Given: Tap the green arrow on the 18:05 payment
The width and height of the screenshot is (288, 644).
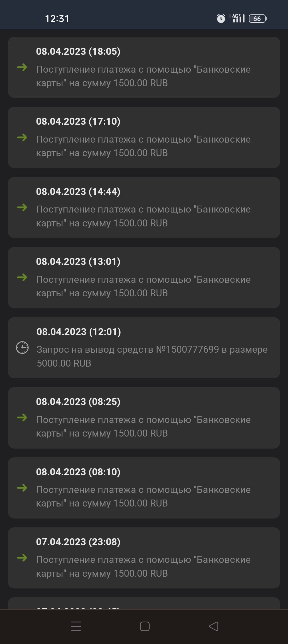Looking at the screenshot, I should (x=22, y=67).
